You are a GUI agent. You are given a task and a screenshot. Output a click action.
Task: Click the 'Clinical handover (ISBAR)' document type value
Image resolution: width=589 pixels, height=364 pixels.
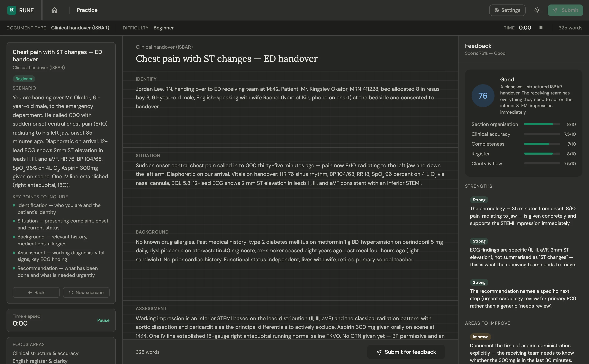(80, 28)
